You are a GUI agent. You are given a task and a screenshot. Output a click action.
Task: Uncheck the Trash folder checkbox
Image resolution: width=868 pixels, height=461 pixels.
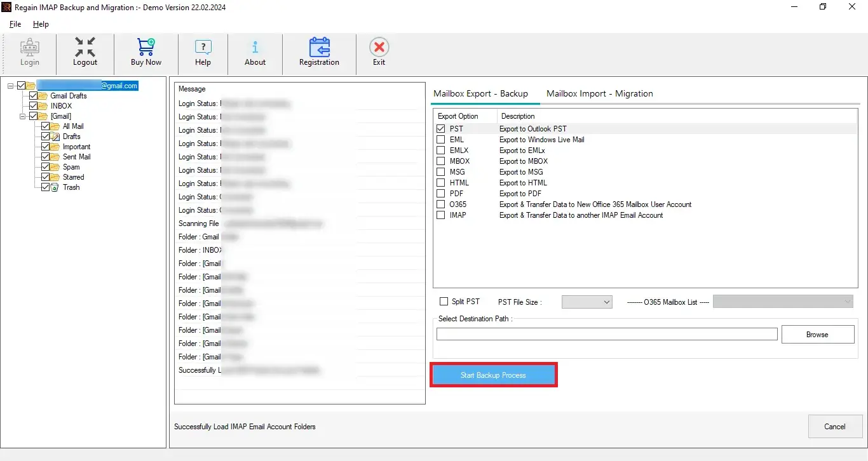46,187
